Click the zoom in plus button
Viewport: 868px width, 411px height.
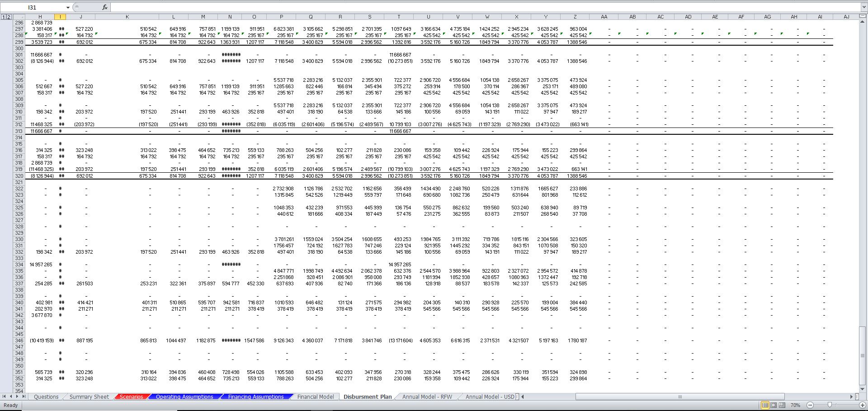click(x=862, y=405)
